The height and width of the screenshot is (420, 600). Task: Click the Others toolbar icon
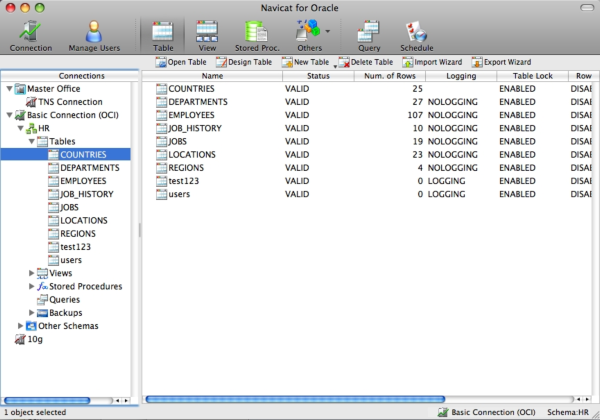pyautogui.click(x=308, y=36)
